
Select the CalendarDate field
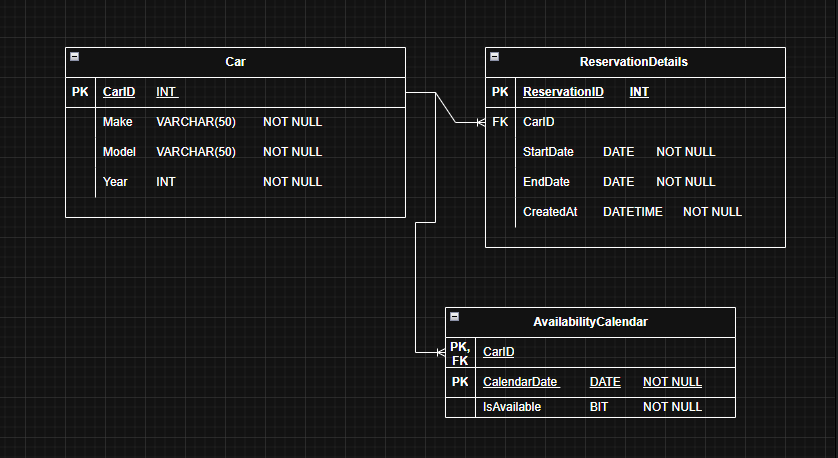(x=521, y=382)
